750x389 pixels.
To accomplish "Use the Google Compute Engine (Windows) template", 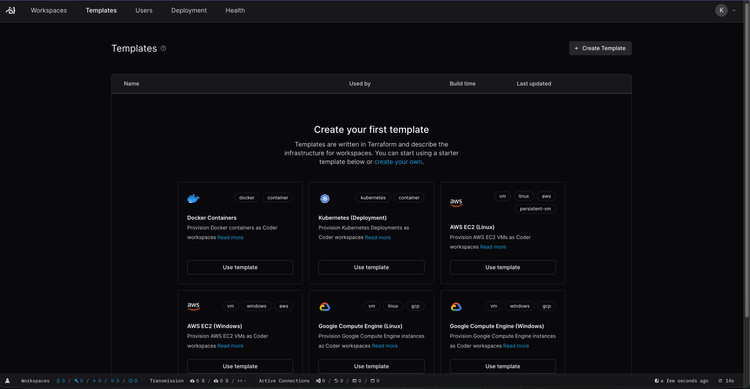I will (503, 366).
